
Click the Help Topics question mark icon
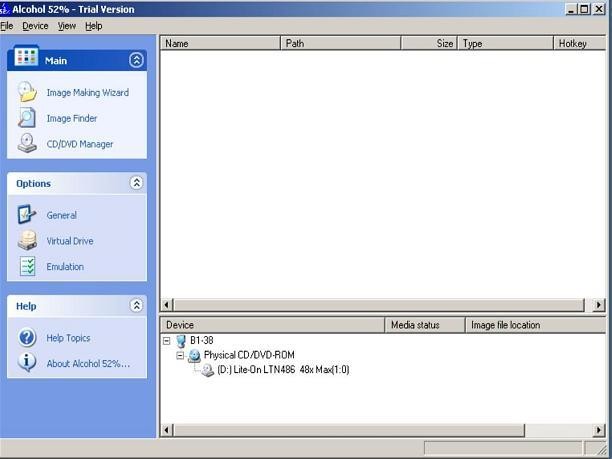click(27, 337)
